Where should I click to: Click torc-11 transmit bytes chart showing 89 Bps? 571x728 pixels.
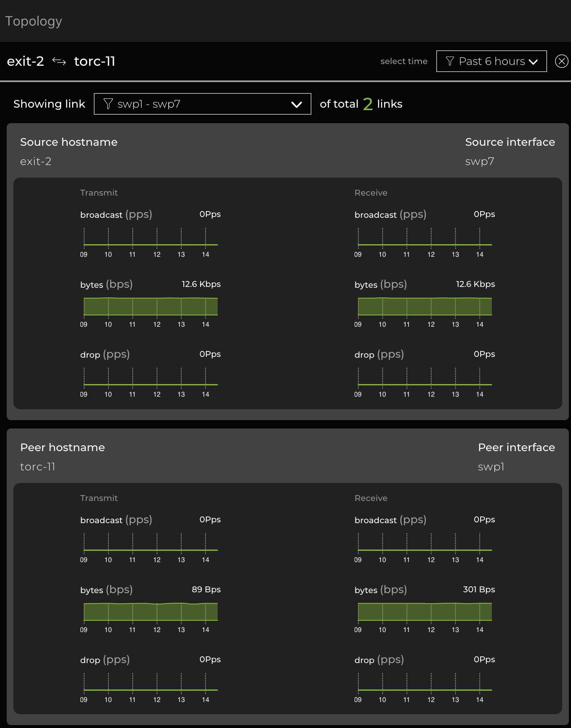click(151, 612)
